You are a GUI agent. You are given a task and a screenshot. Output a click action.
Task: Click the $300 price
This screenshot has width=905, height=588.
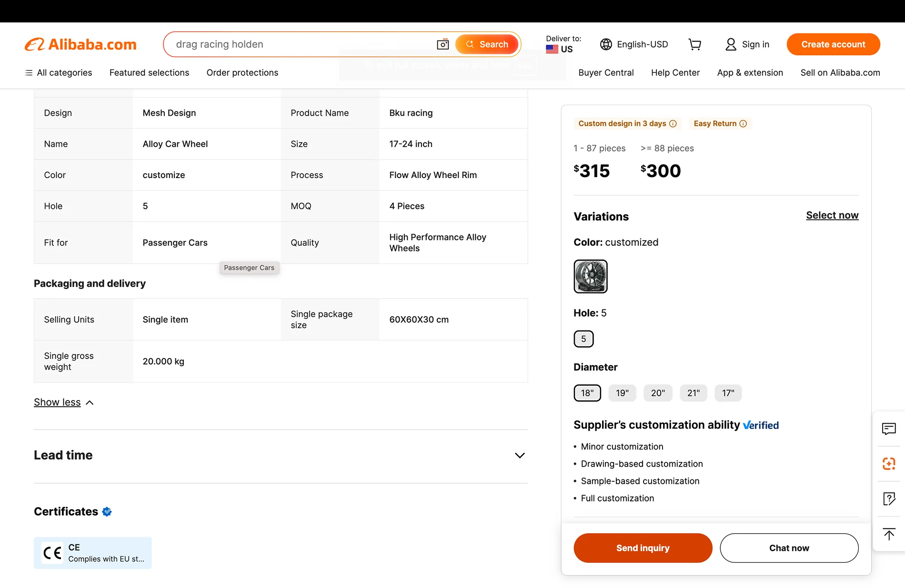[661, 171]
